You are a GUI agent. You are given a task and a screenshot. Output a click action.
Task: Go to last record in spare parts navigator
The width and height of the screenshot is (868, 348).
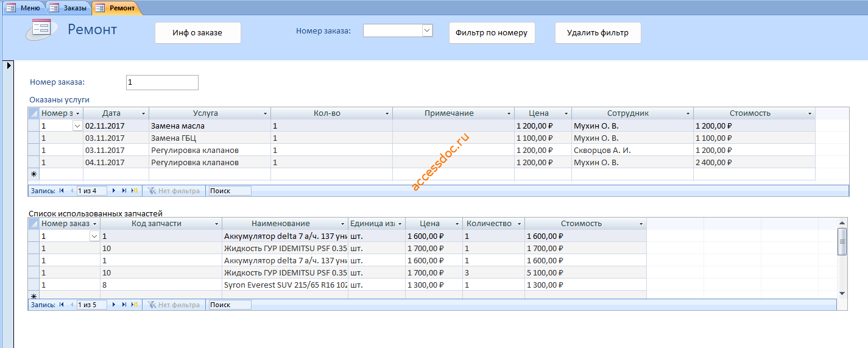124,305
